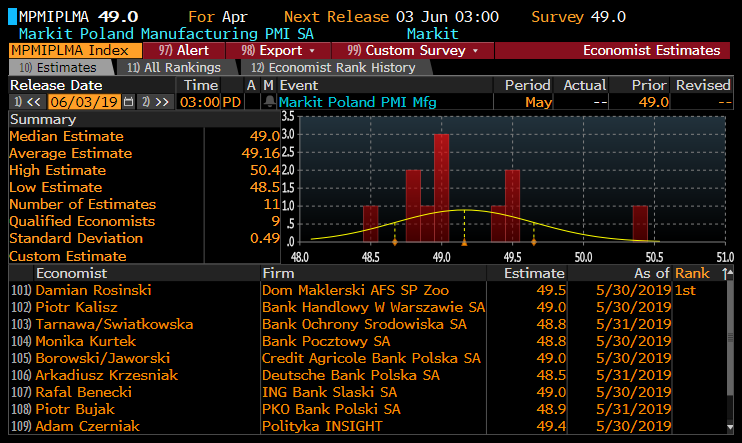742x443 pixels.
Task: Click firm Bank Pocztowy SA
Action: pyautogui.click(x=326, y=341)
